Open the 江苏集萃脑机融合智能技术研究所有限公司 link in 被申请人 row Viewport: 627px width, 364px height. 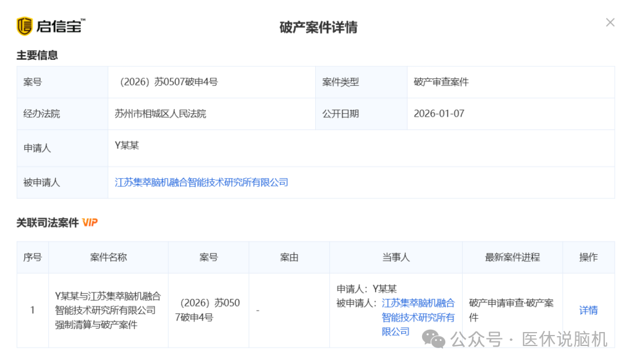click(201, 182)
